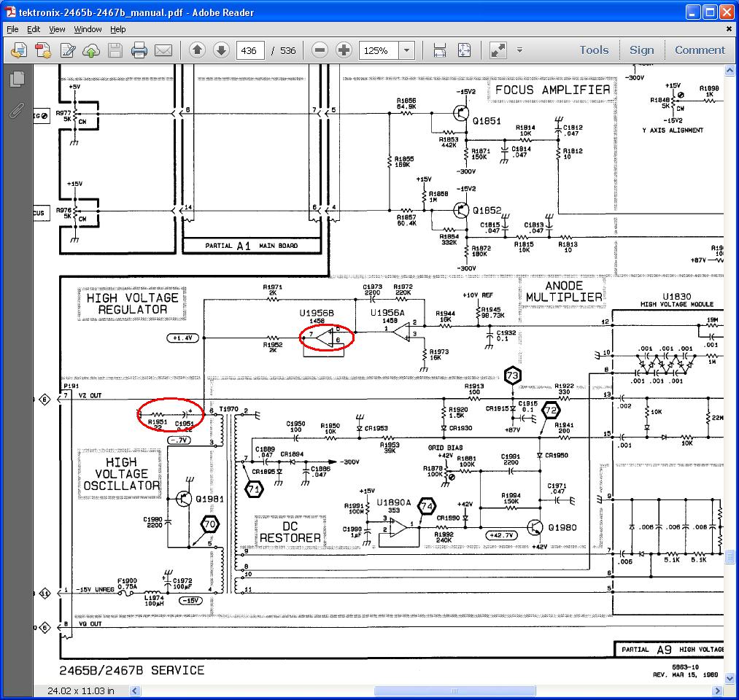Click the Q1851 transistor label
739x700 pixels.
point(487,121)
